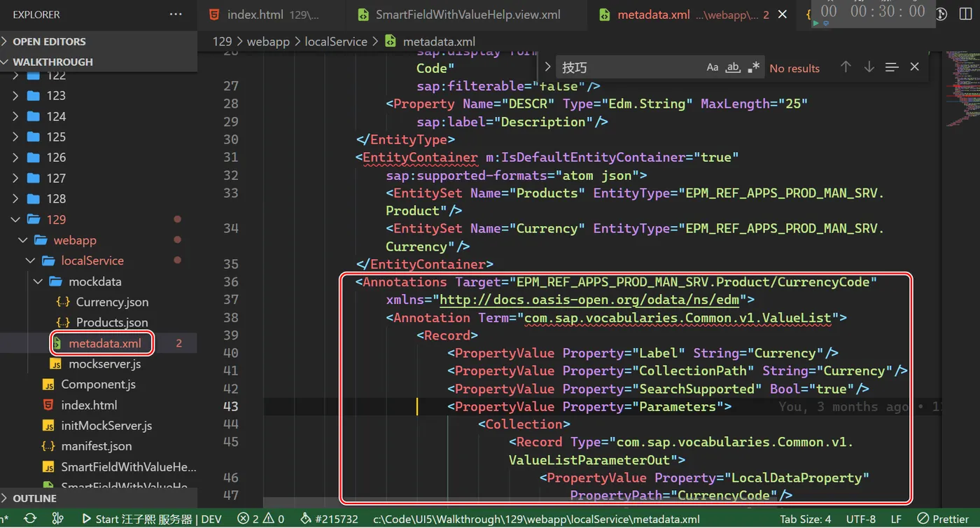Click the synchronize changes status icon

tap(30, 519)
